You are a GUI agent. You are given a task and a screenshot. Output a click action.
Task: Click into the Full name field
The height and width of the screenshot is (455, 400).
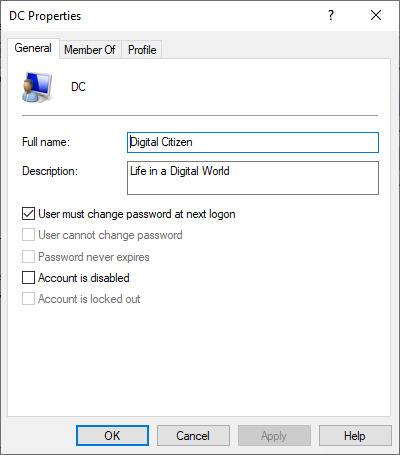pyautogui.click(x=253, y=142)
